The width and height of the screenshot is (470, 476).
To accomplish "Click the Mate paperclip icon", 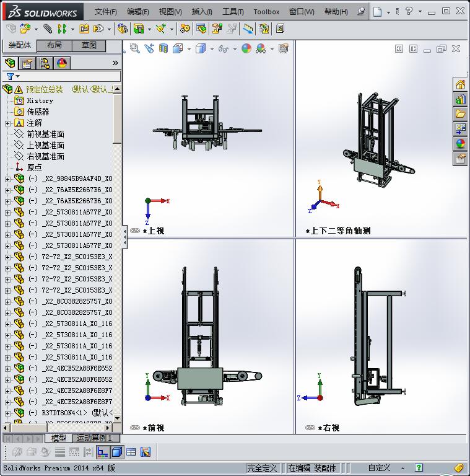I will point(47,29).
